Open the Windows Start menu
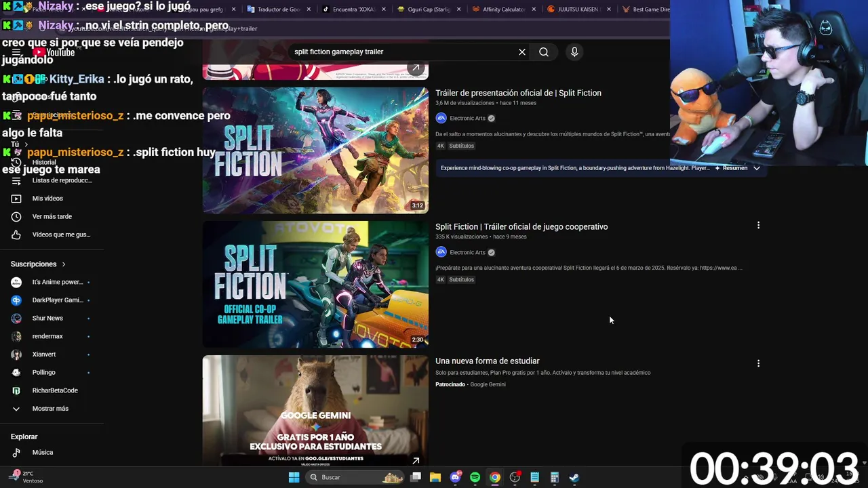The image size is (868, 488). 294,477
